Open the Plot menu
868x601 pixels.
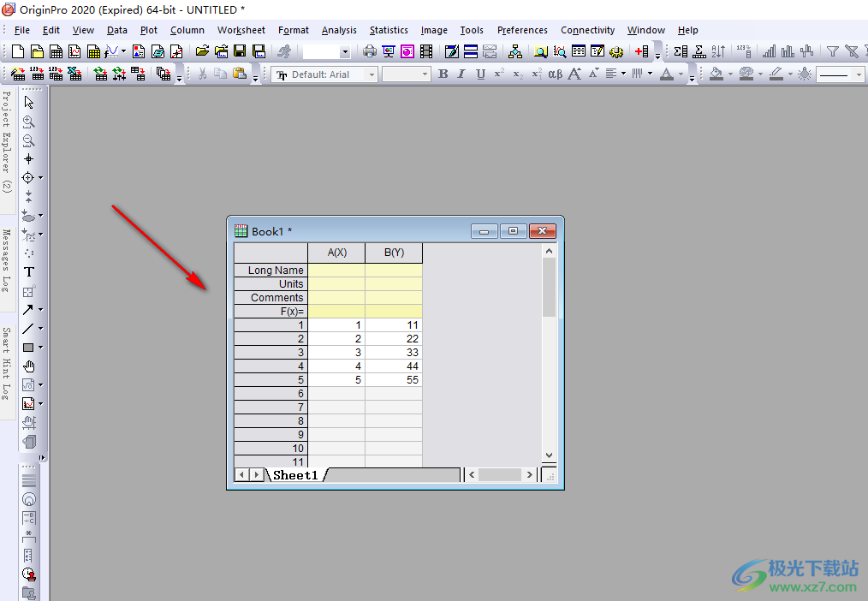tap(149, 30)
